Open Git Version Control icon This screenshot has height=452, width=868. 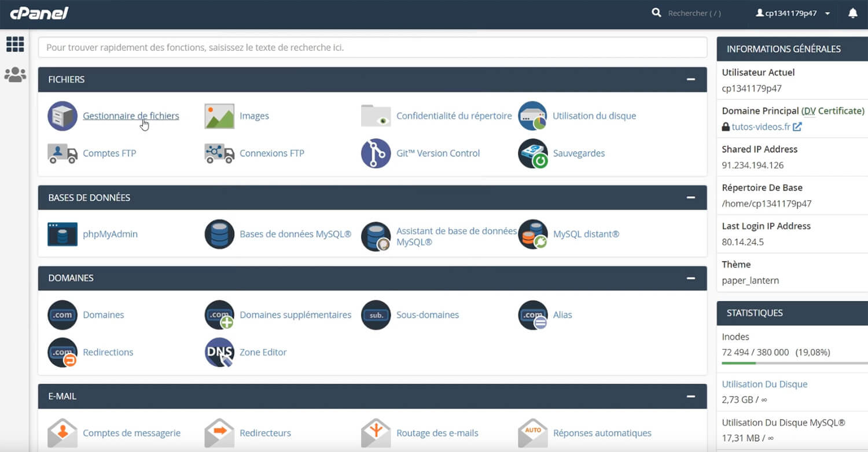click(x=376, y=153)
